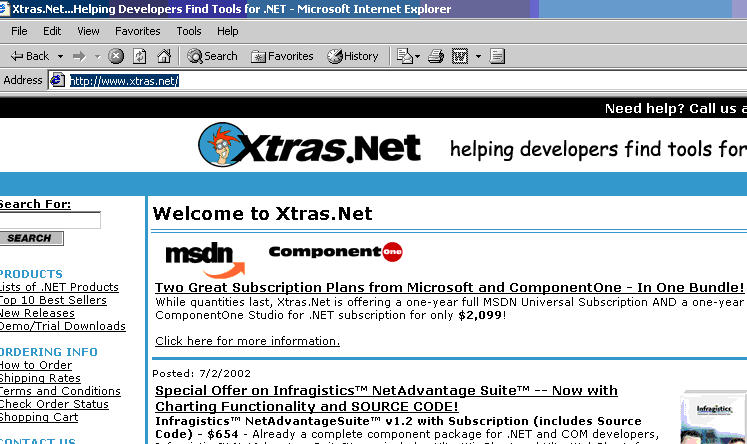Viewport: 747px width, 444px height.
Task: Open Check Order Status link
Action: 54,404
